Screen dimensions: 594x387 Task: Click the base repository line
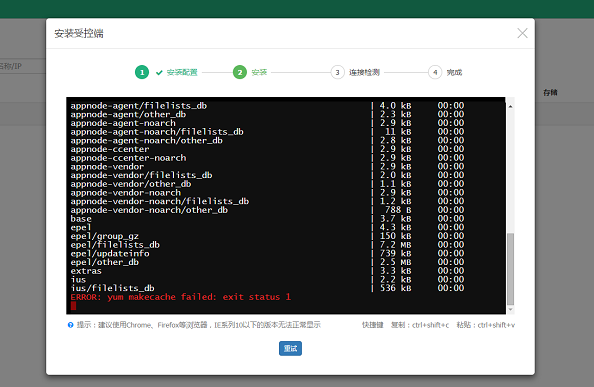click(x=81, y=219)
